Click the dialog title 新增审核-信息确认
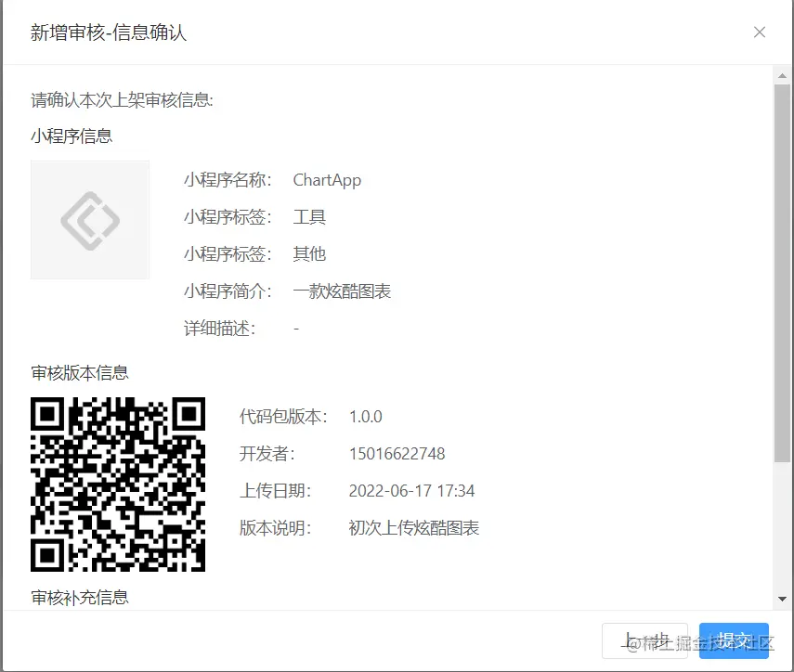The width and height of the screenshot is (794, 672). click(x=109, y=32)
